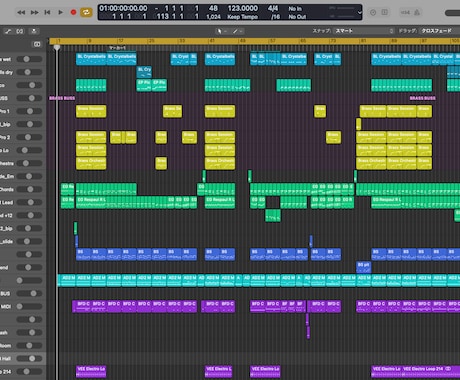Open the クロスフェード drag mode dropdown
This screenshot has width=460, height=380.
pyautogui.click(x=439, y=31)
